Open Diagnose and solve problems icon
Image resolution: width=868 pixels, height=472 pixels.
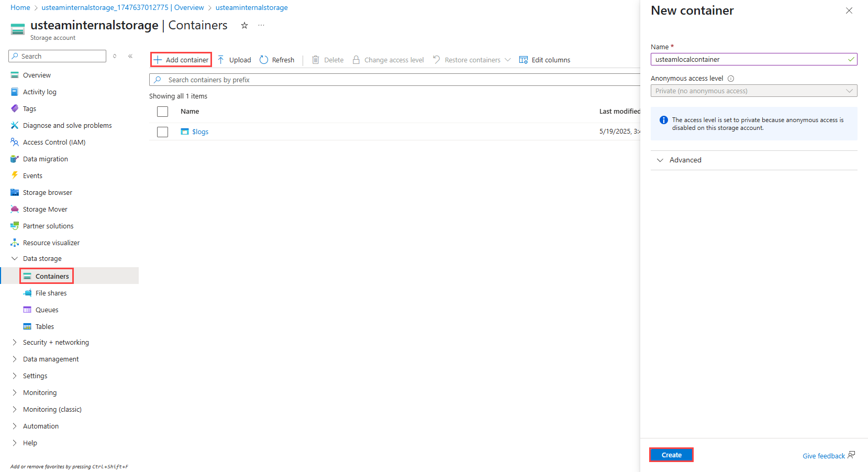[x=15, y=125]
